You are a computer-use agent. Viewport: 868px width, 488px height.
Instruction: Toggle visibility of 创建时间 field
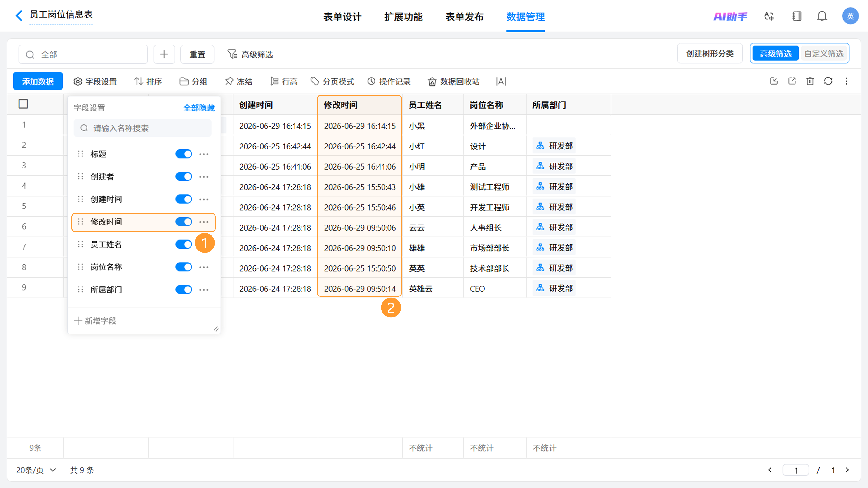184,199
